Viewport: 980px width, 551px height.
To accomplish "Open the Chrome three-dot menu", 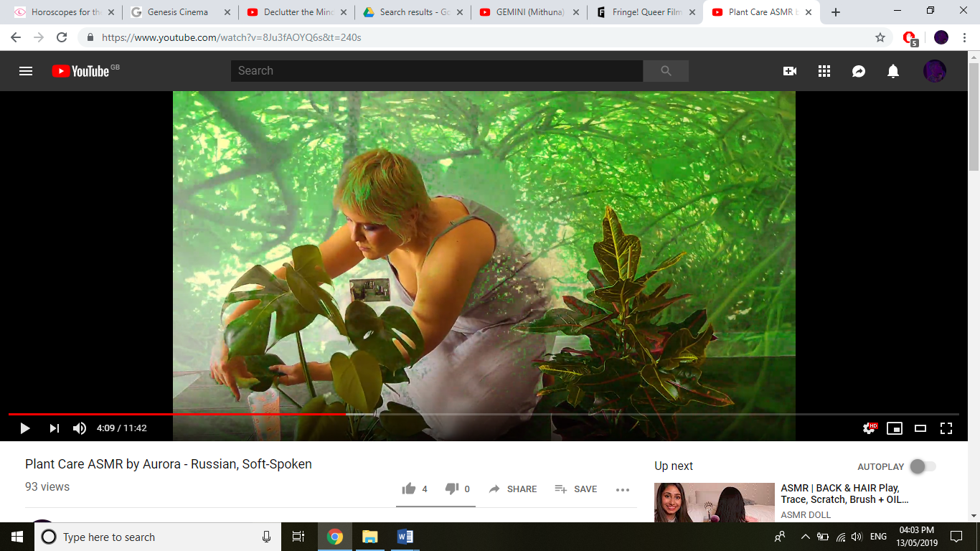I will 964,37.
